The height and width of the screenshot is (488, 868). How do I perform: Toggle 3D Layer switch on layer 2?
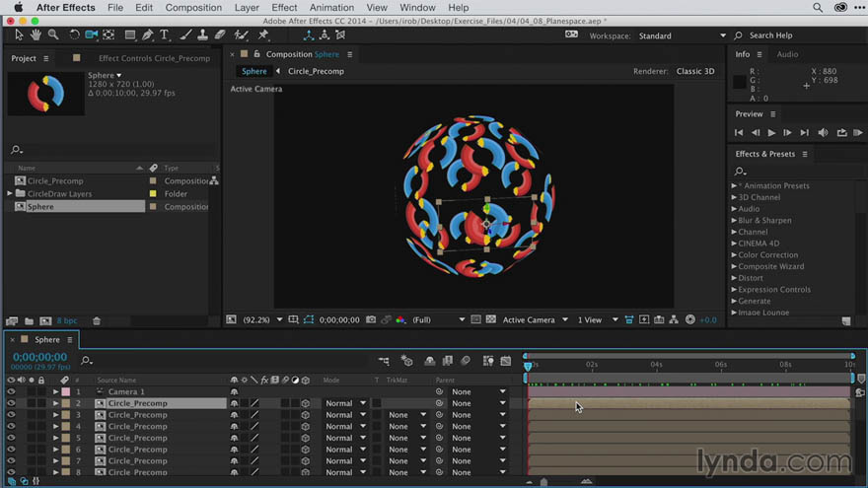click(306, 403)
